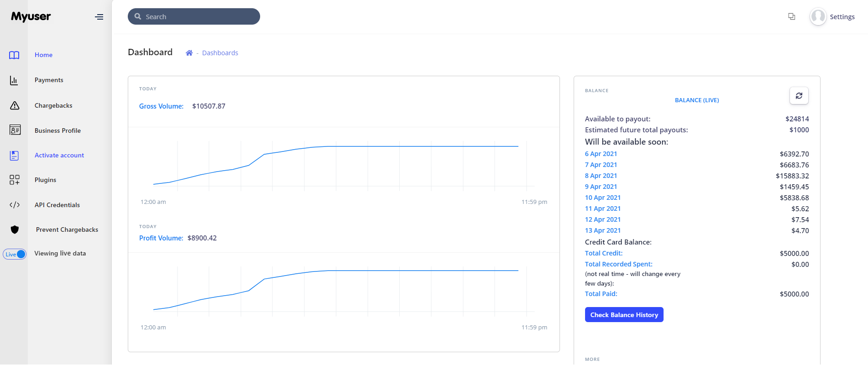This screenshot has width=868, height=370.
Task: Open the 11 Apr 2021 payout link
Action: tap(602, 208)
